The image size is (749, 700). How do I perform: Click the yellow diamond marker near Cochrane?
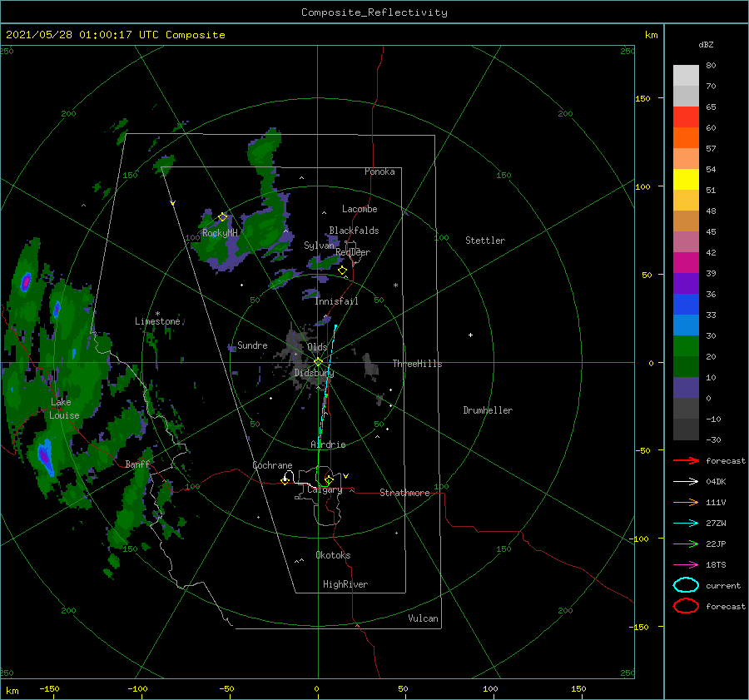coord(285,480)
